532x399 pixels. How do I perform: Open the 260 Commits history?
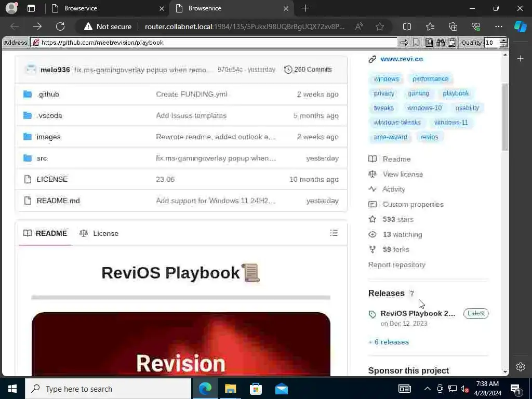[308, 70]
